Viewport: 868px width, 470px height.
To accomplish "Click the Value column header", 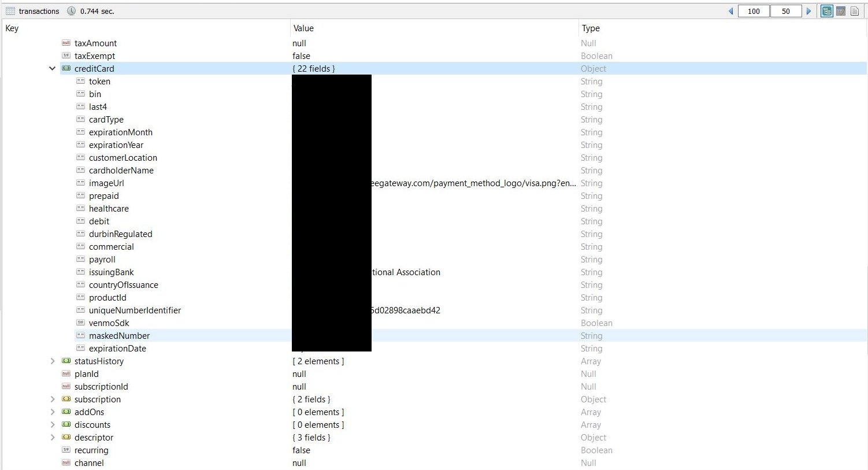I will click(x=303, y=28).
